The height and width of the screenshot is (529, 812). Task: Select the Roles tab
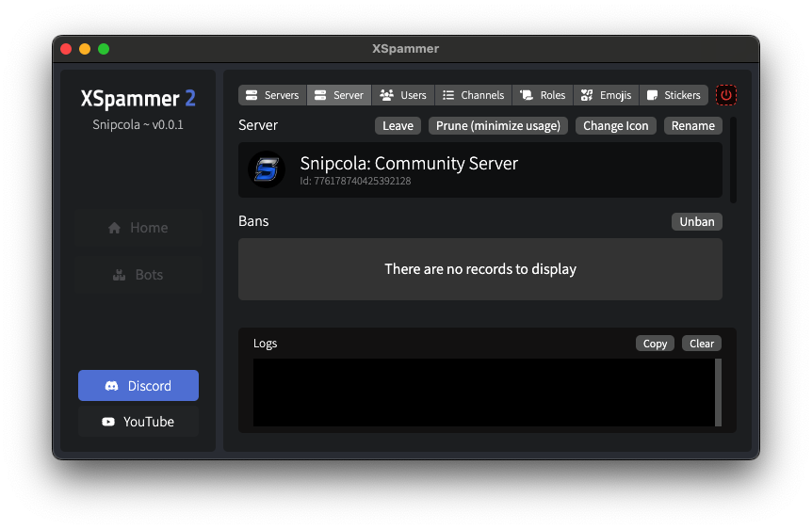(543, 95)
